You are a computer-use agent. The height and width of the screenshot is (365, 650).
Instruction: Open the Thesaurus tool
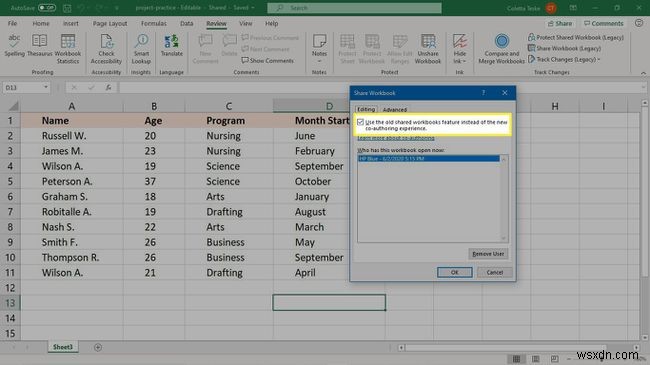coord(40,46)
